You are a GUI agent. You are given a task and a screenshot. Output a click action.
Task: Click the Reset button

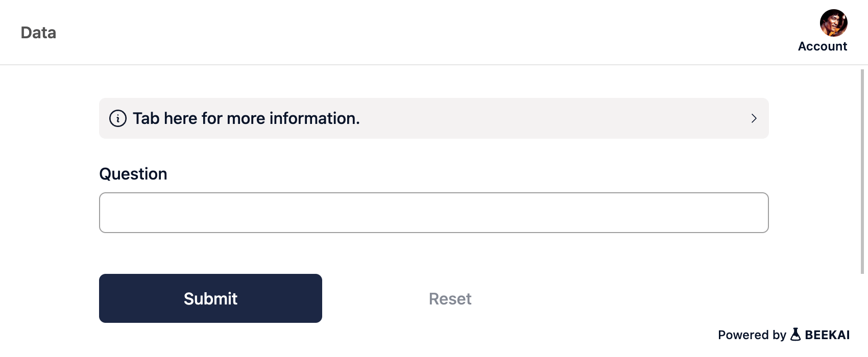[x=450, y=299]
